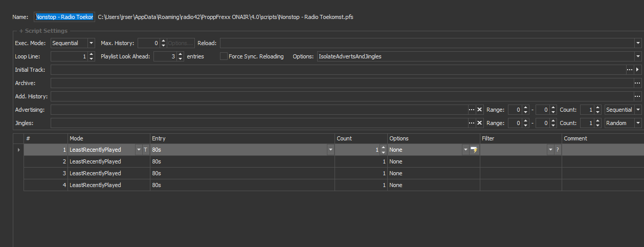Open the Filter dropdown arrow in row 1

click(550, 150)
